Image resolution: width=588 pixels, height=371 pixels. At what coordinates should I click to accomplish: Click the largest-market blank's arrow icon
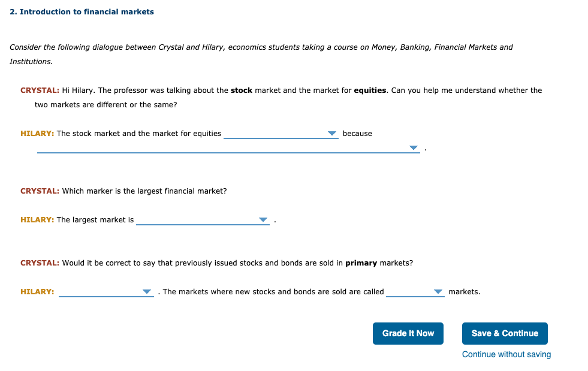click(x=263, y=219)
